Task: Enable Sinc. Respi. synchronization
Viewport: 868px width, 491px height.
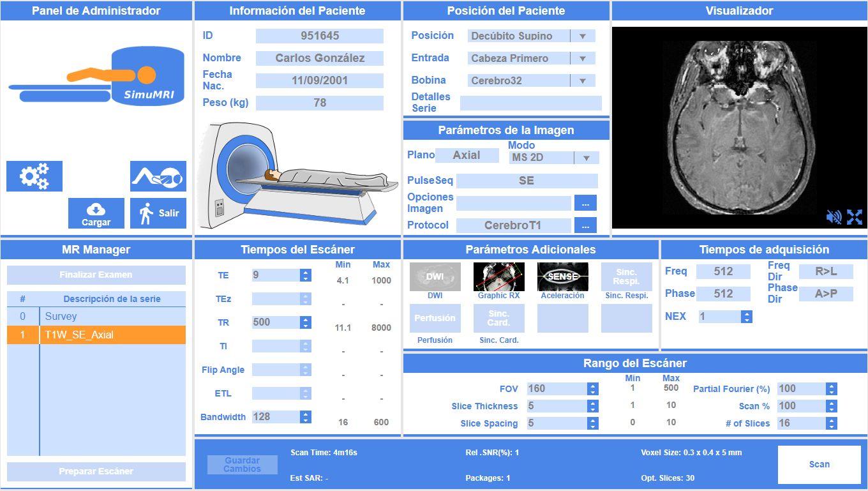Action: click(626, 276)
